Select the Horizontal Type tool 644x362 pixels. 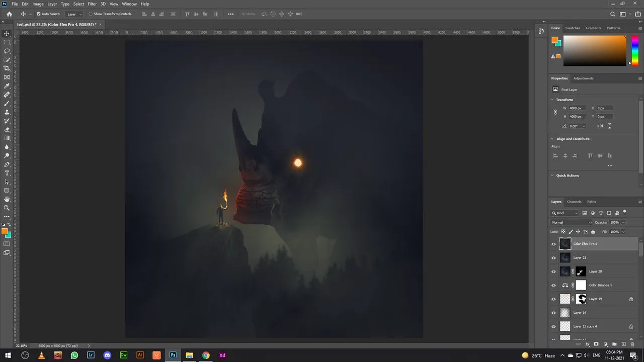pyautogui.click(x=7, y=173)
